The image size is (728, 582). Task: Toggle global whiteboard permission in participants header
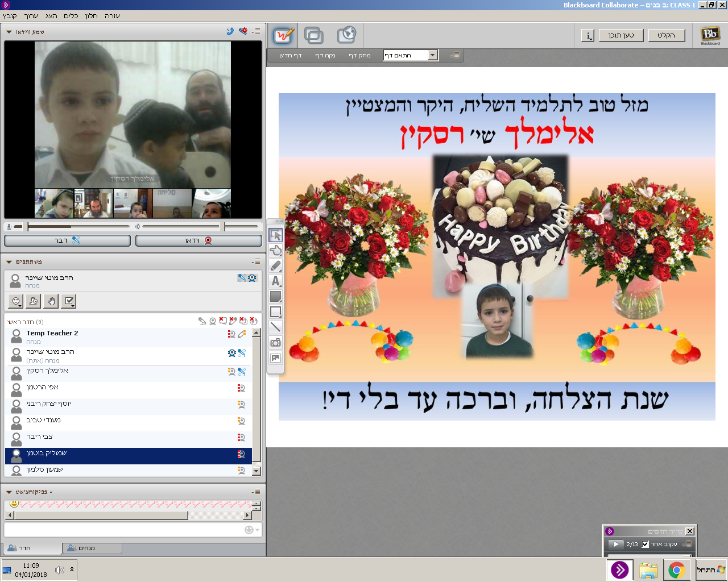pyautogui.click(x=233, y=321)
